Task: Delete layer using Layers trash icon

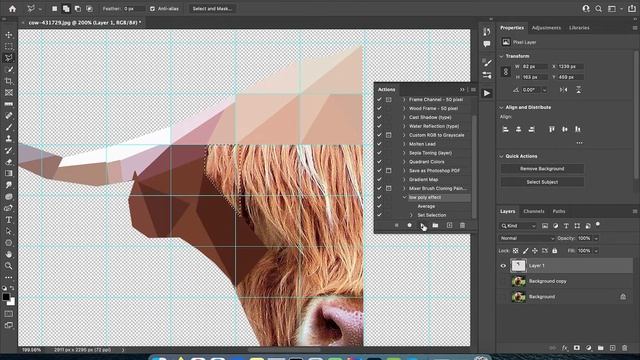Action: 624,348
